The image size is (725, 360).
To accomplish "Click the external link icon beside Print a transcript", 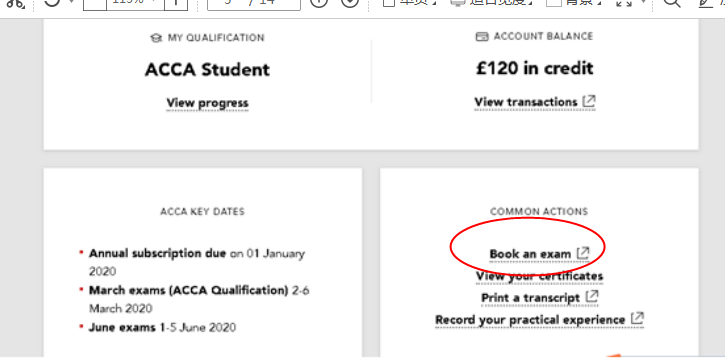I will click(x=592, y=297).
